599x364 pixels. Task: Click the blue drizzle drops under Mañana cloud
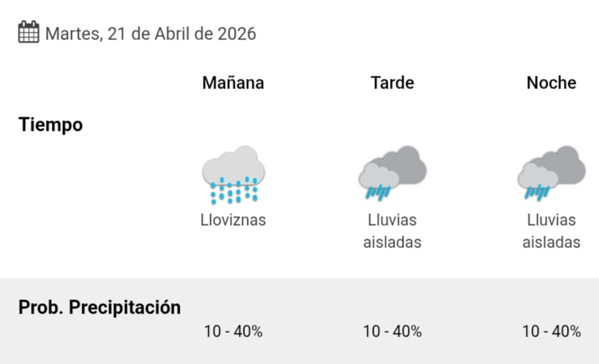coord(233,191)
